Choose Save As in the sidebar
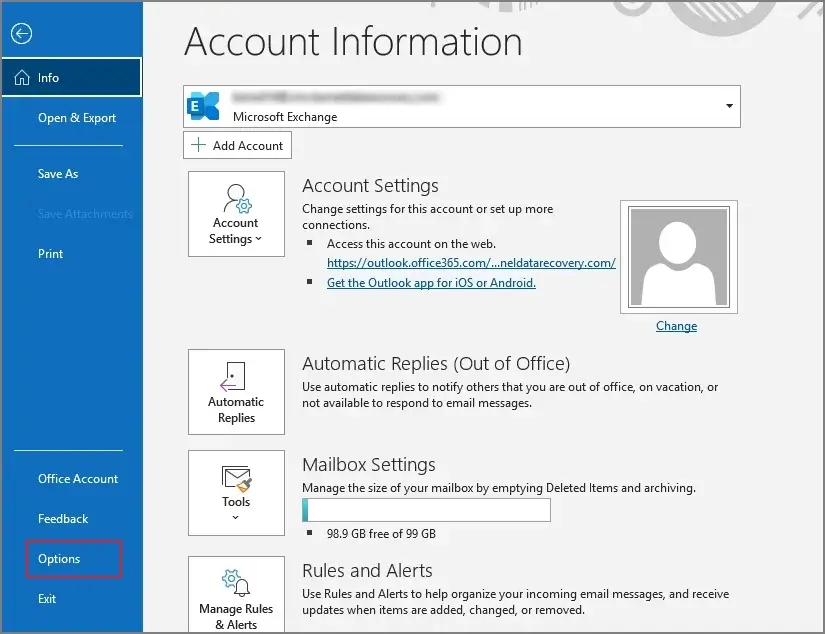 58,174
